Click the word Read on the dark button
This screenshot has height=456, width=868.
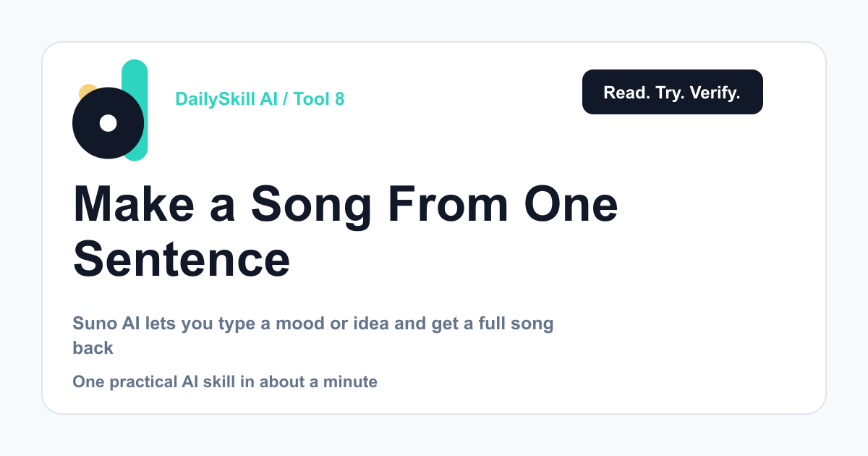(x=627, y=93)
